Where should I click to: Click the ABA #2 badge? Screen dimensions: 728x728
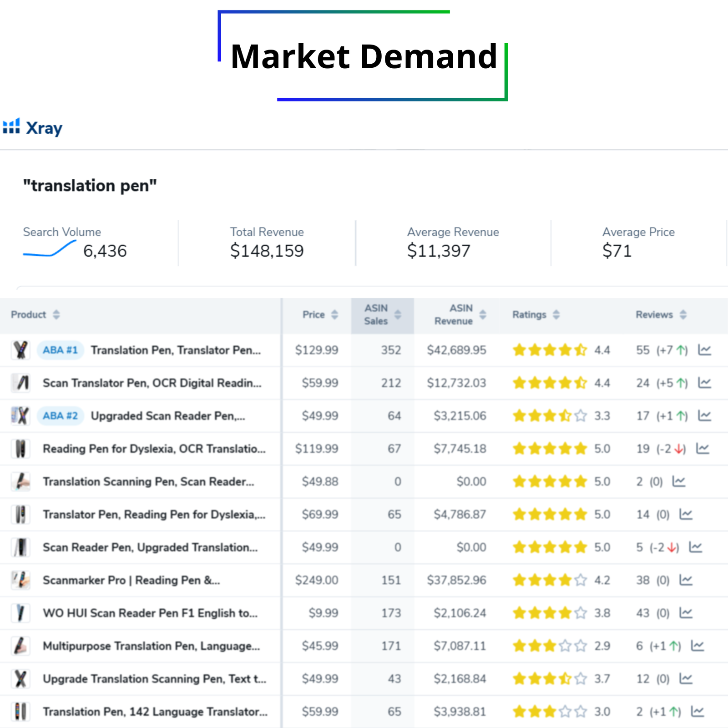click(x=60, y=415)
